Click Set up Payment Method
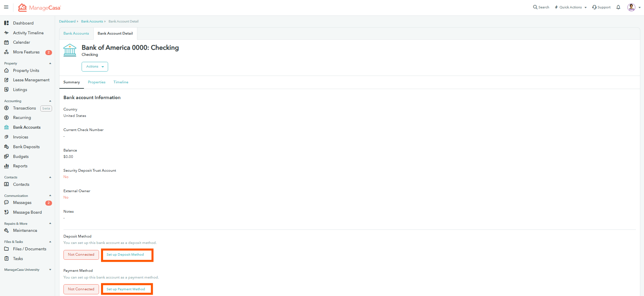The height and width of the screenshot is (296, 644). tap(127, 289)
